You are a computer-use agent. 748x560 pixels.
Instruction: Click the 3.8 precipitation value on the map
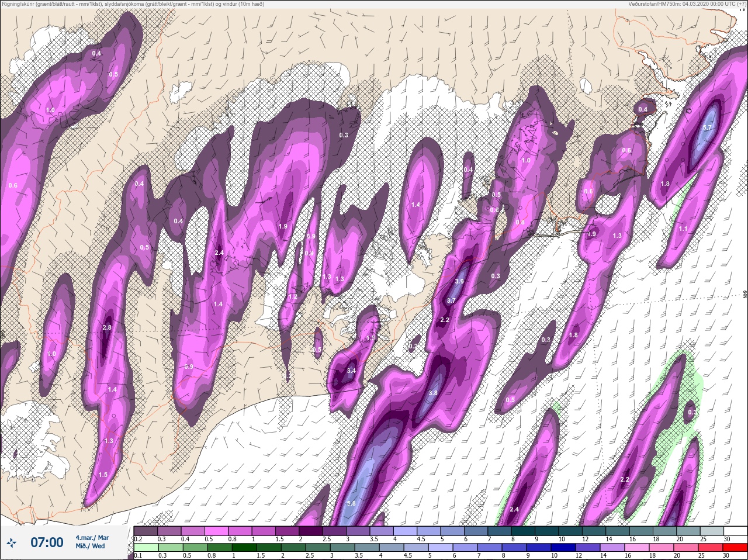433,393
